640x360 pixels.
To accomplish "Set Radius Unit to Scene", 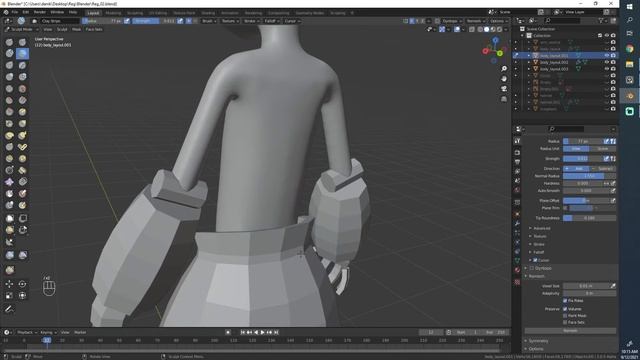I will (603, 149).
